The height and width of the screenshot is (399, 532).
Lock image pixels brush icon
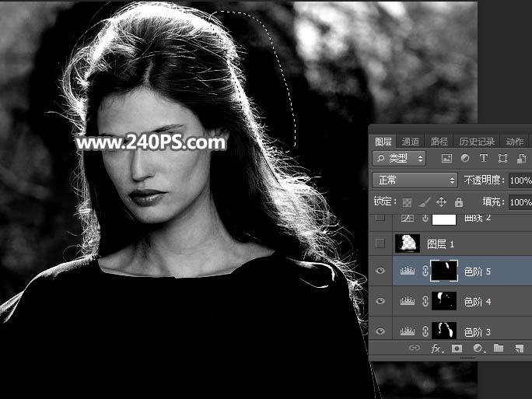tap(424, 202)
